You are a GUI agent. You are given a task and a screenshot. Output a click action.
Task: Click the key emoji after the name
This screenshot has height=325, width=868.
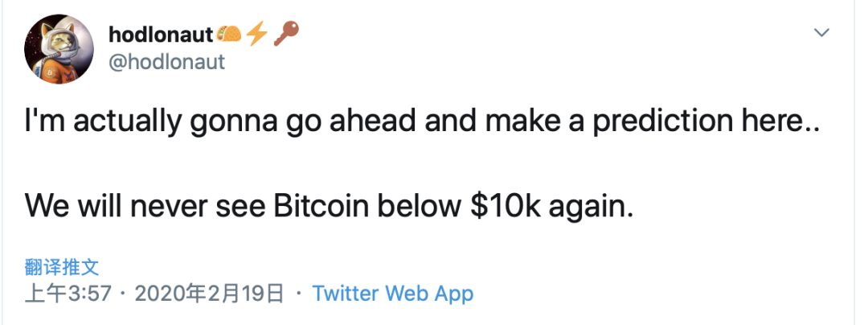(x=284, y=34)
